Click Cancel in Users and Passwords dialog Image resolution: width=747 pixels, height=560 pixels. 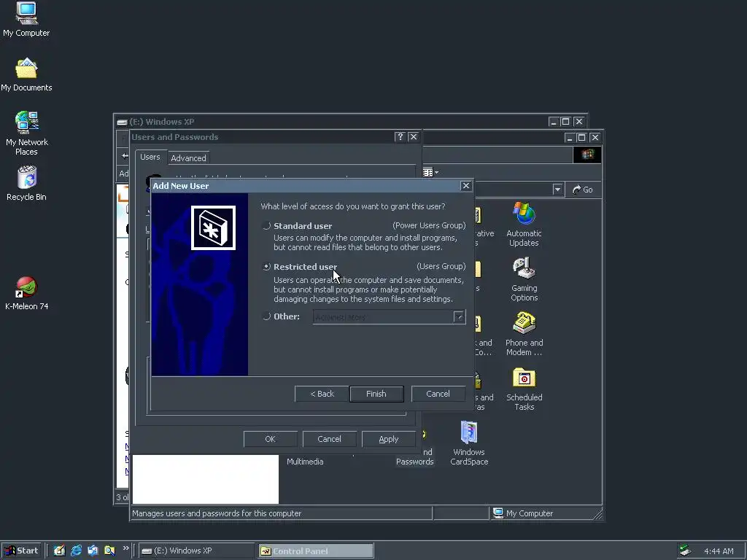(x=329, y=439)
